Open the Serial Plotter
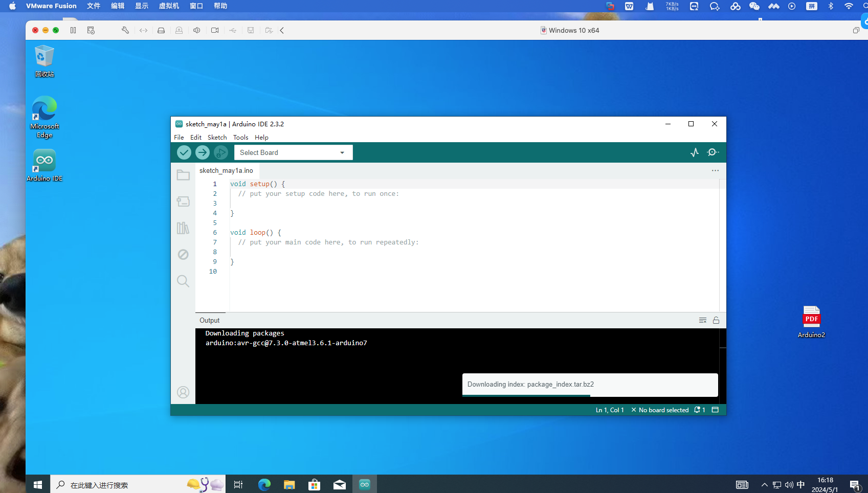This screenshot has height=493, width=868. pos(695,152)
